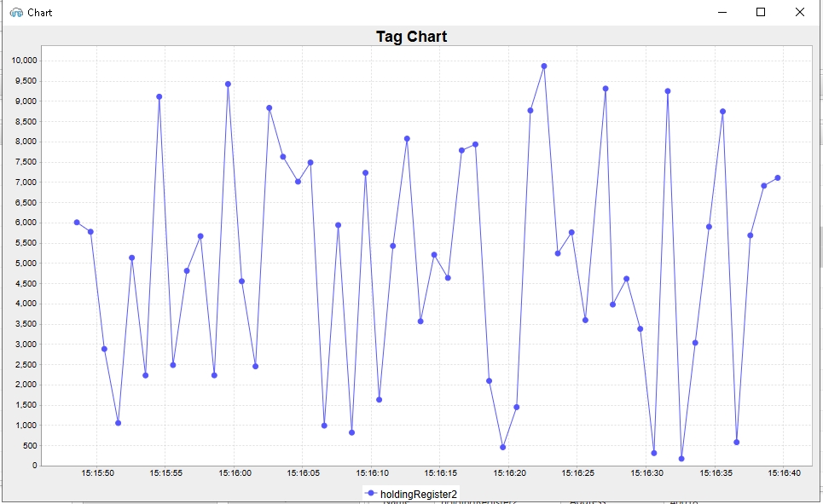
Task: Click the 0 value axis label
Action: coord(36,466)
